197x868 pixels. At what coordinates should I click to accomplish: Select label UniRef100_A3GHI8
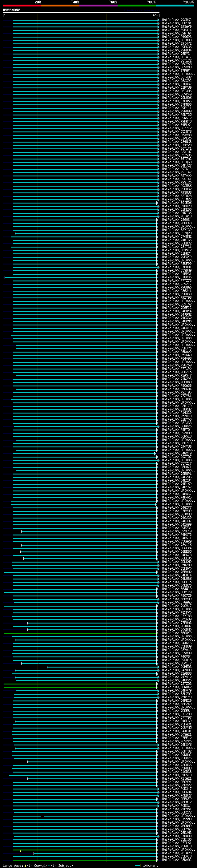(177, 846)
